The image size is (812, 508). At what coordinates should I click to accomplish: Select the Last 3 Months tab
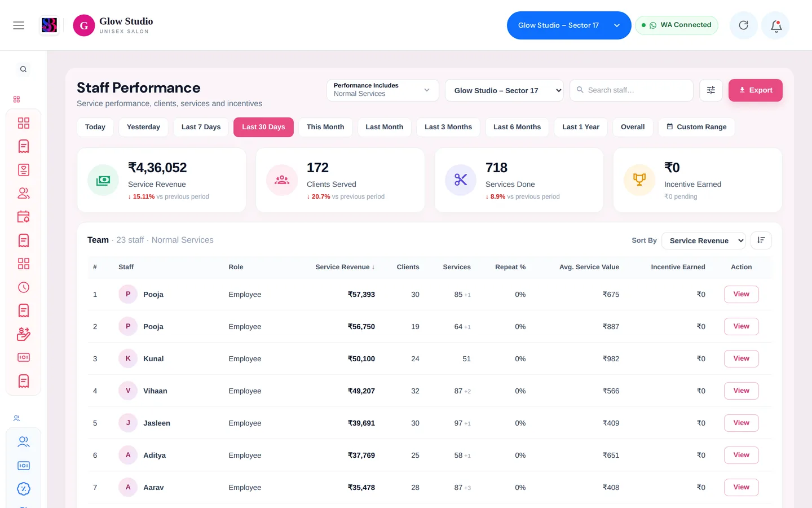(448, 127)
